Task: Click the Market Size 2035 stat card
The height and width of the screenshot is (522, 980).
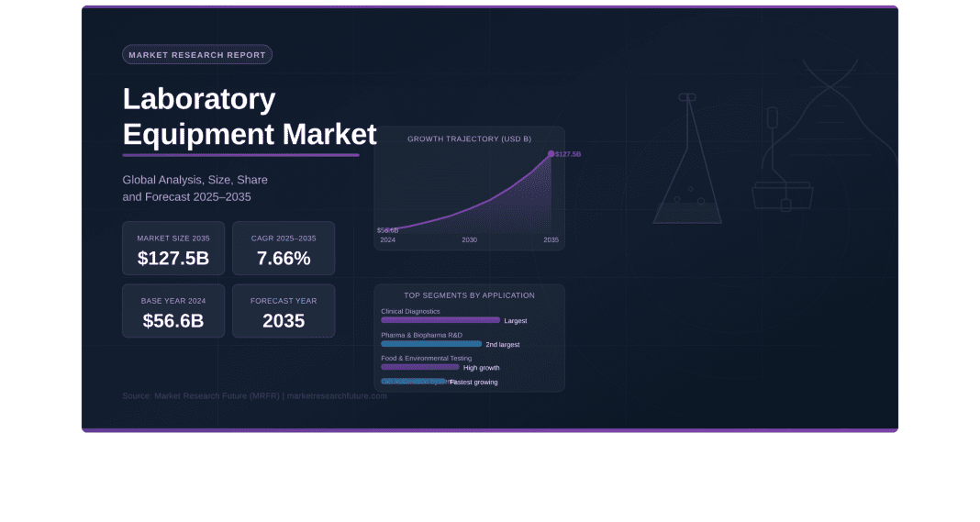Action: pyautogui.click(x=173, y=249)
